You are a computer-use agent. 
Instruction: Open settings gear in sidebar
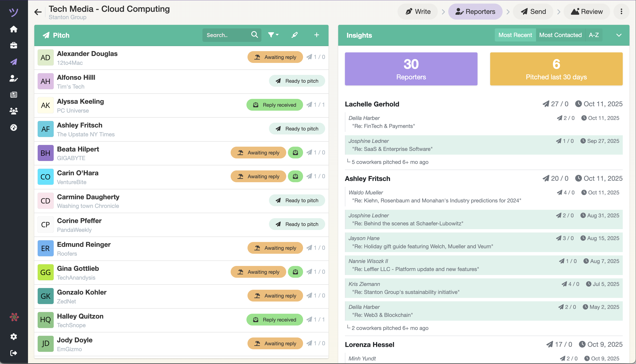(13, 336)
